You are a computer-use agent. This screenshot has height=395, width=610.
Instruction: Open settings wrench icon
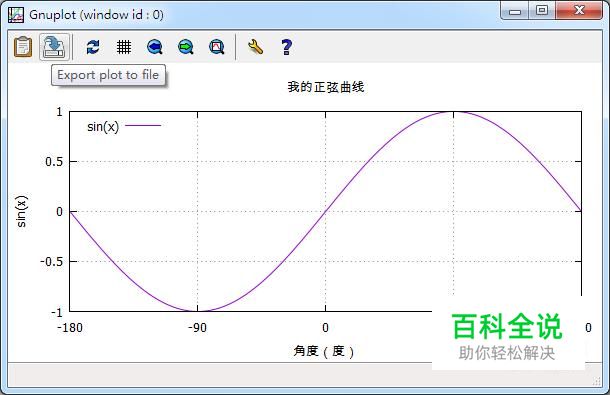pyautogui.click(x=255, y=47)
